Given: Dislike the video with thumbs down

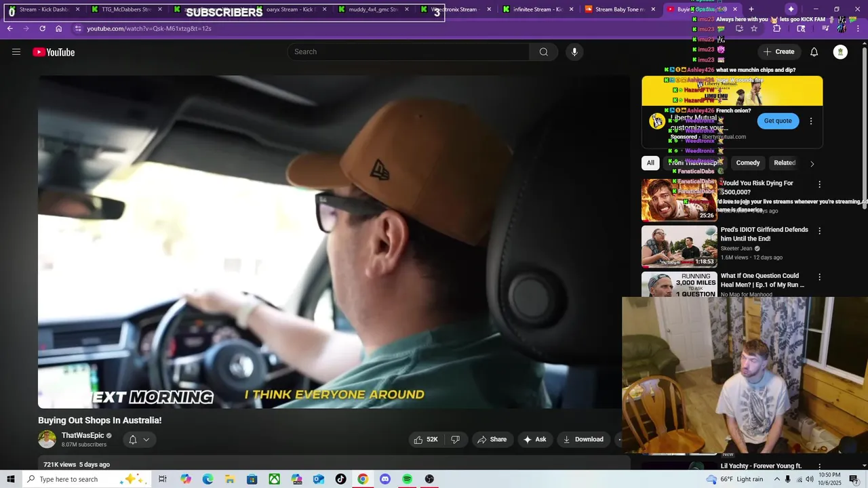Looking at the screenshot, I should (455, 439).
